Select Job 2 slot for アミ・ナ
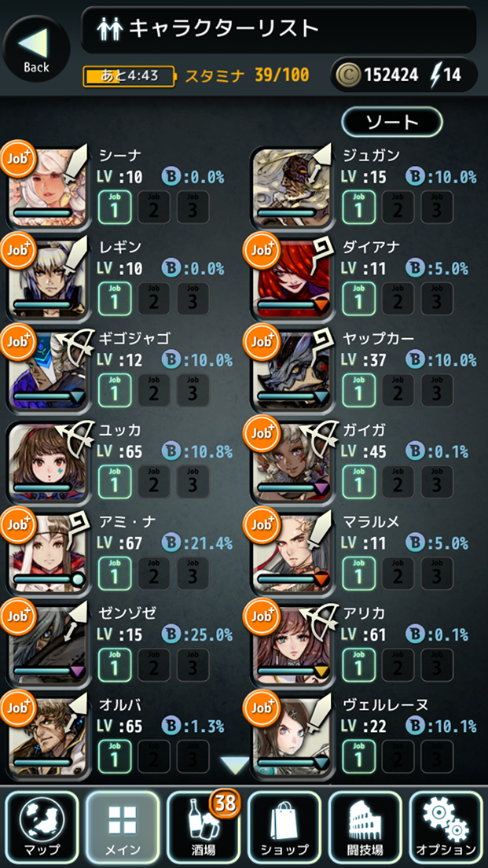The width and height of the screenshot is (488, 868). [154, 573]
